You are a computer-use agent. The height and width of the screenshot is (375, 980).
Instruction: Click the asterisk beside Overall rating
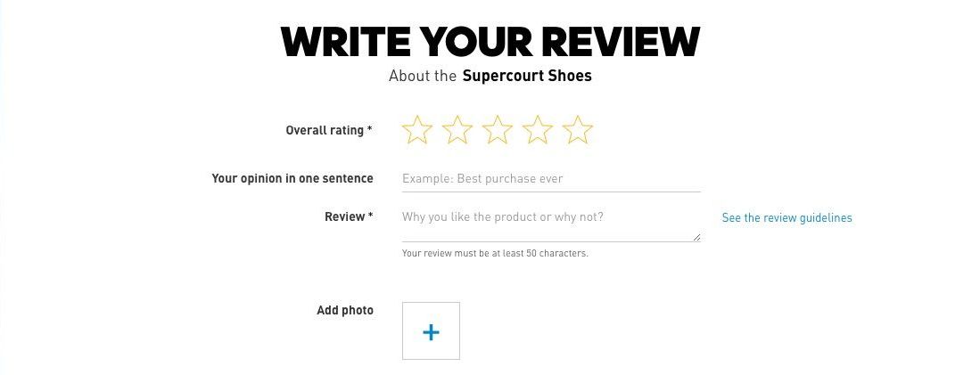[370, 130]
